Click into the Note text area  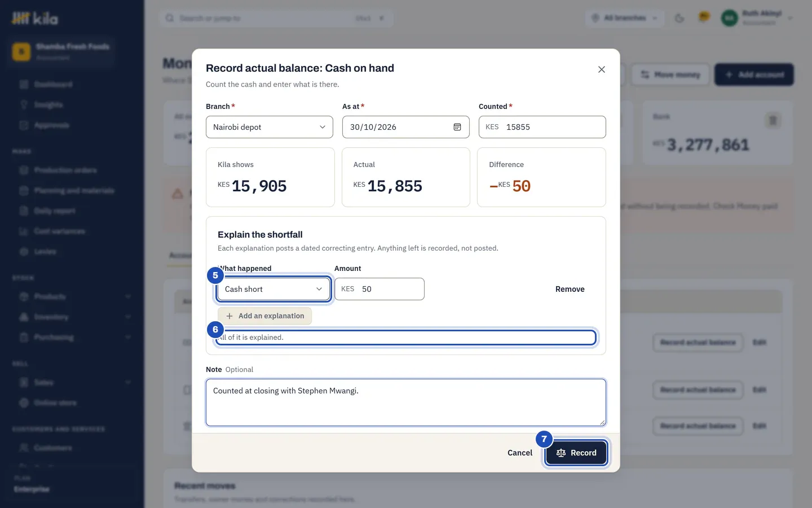pos(406,402)
